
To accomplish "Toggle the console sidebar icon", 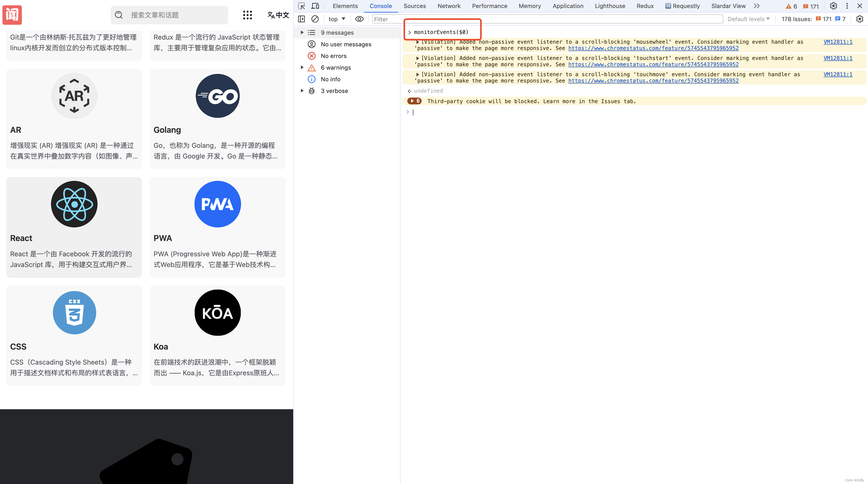I will [x=301, y=19].
